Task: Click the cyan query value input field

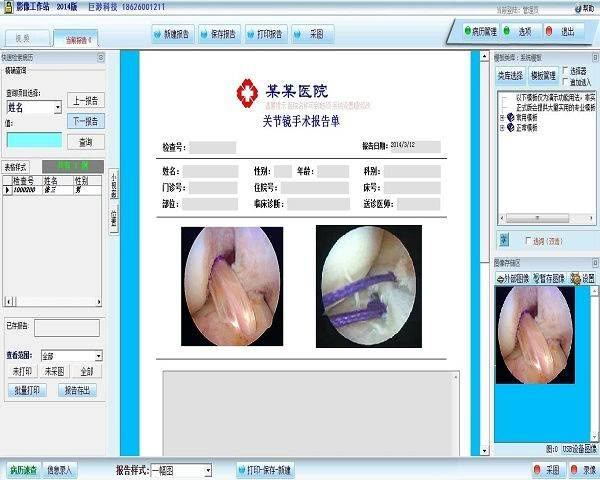Action: click(33, 140)
